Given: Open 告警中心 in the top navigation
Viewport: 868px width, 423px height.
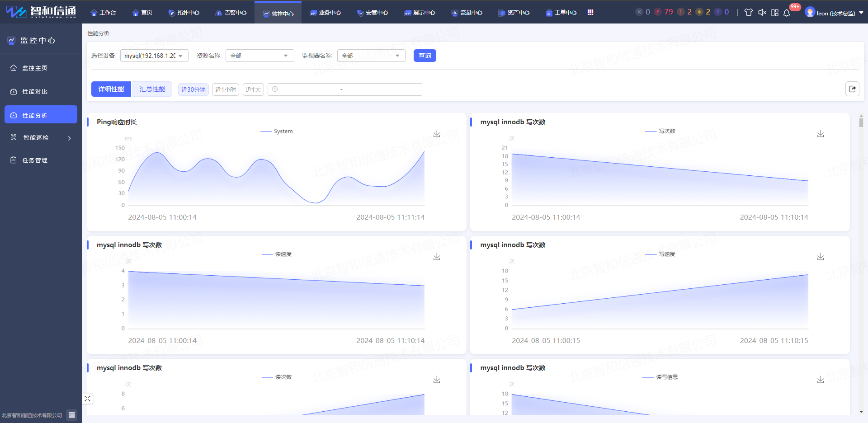Looking at the screenshot, I should coord(231,13).
